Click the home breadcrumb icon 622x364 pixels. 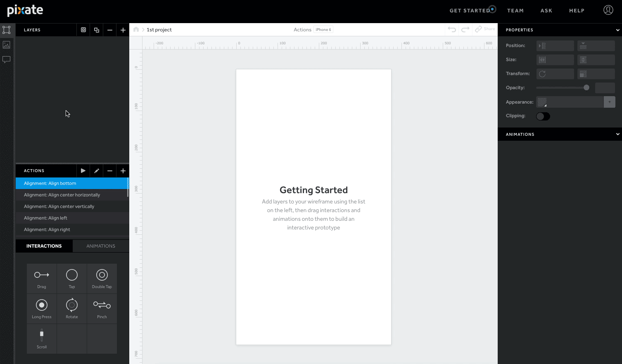point(136,30)
